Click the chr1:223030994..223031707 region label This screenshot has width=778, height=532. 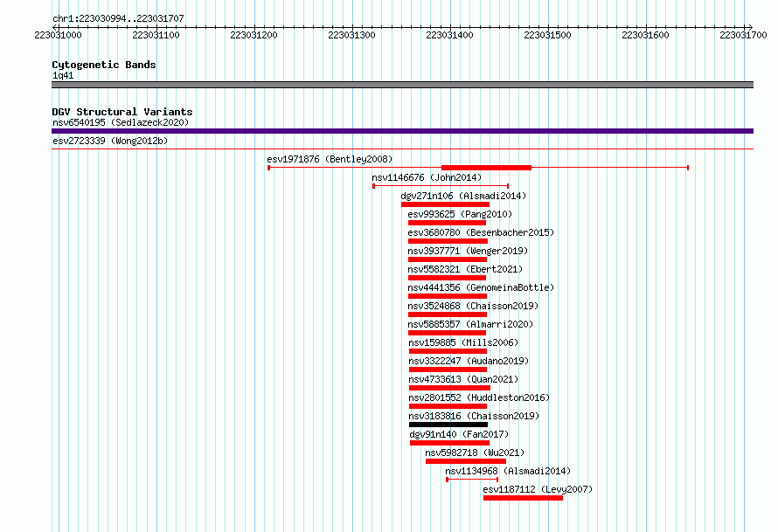click(x=118, y=18)
